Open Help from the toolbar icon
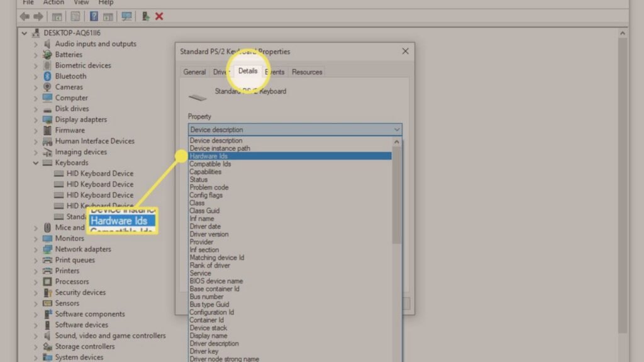644x362 pixels. point(94,16)
